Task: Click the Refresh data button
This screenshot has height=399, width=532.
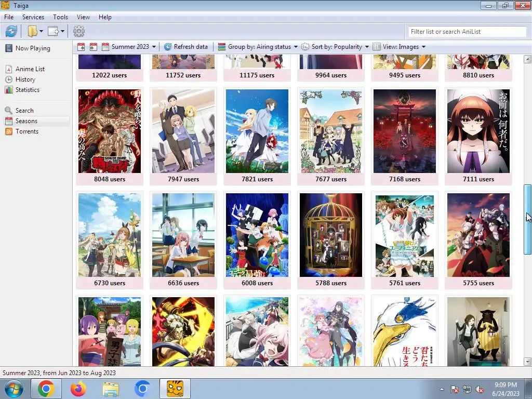Action: pos(186,47)
